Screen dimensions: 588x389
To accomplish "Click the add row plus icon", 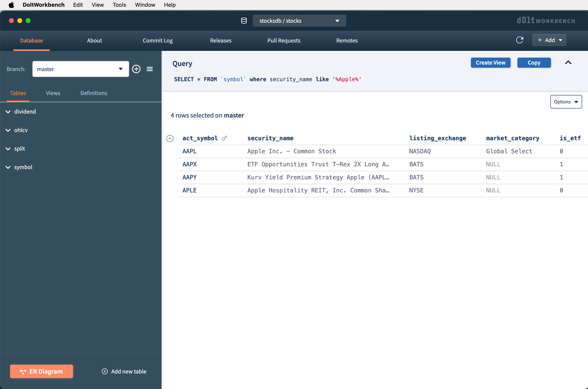I will click(x=170, y=138).
